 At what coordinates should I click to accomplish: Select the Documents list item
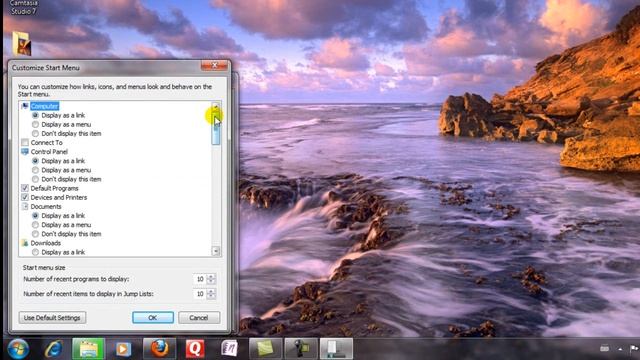point(46,207)
